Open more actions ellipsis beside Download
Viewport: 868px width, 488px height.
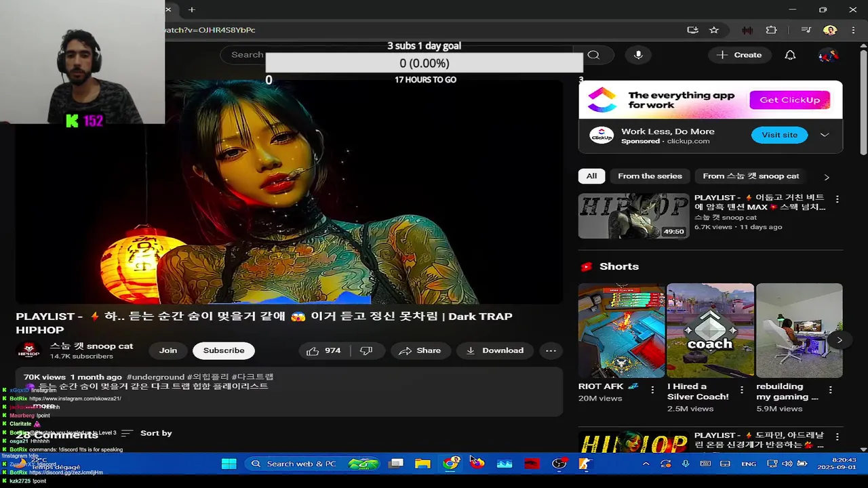pos(551,350)
